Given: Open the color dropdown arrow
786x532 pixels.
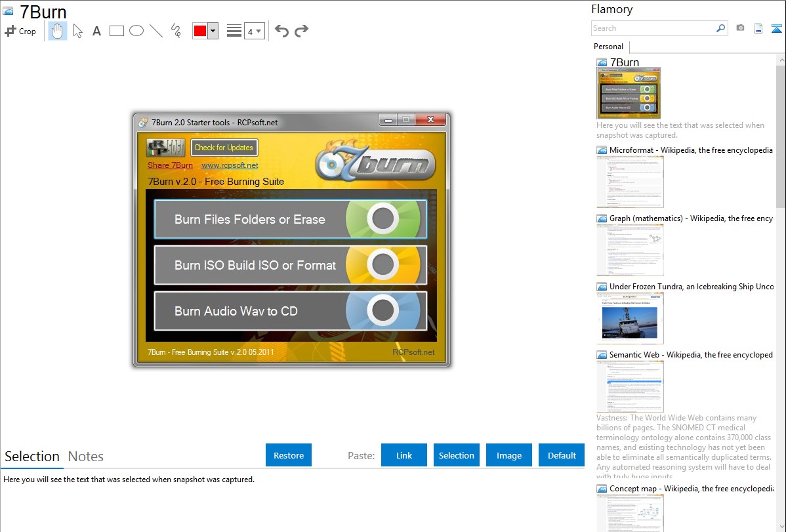Looking at the screenshot, I should [213, 31].
